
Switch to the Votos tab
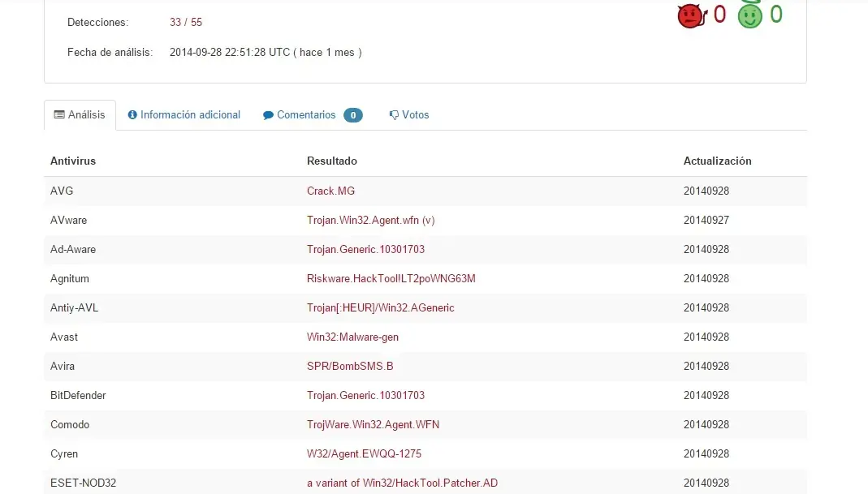409,115
